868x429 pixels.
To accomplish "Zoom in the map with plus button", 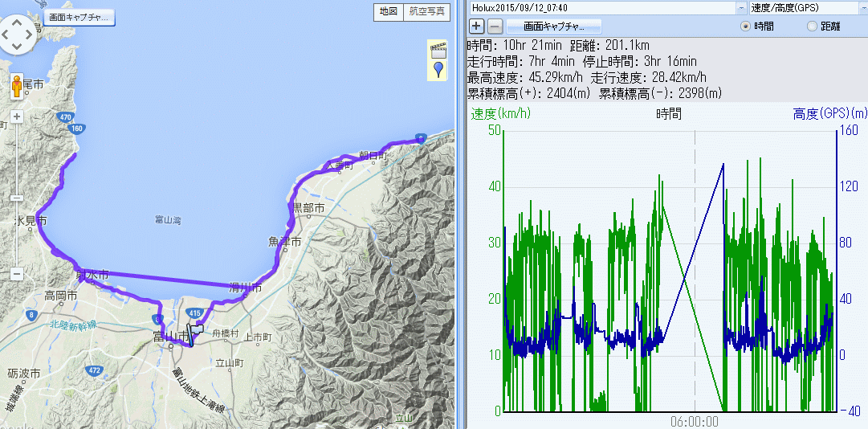I will click(x=16, y=116).
